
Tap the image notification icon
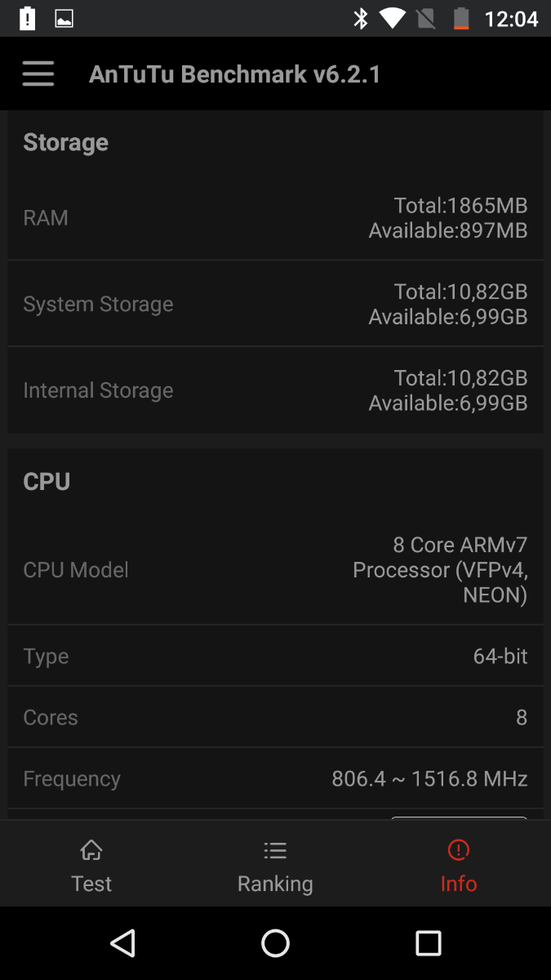click(x=64, y=18)
